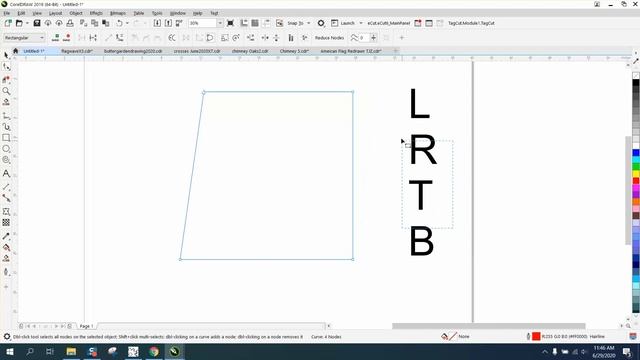Click the red calendar macro icon
The image size is (640, 360).
point(418,23)
